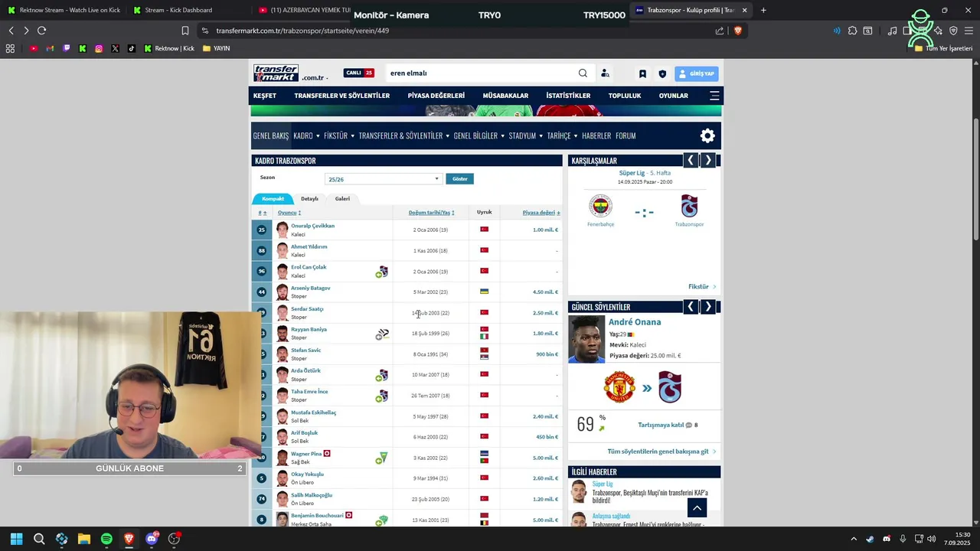
Task: Open the PİYASA DEĞERLERİ menu
Action: [436, 96]
